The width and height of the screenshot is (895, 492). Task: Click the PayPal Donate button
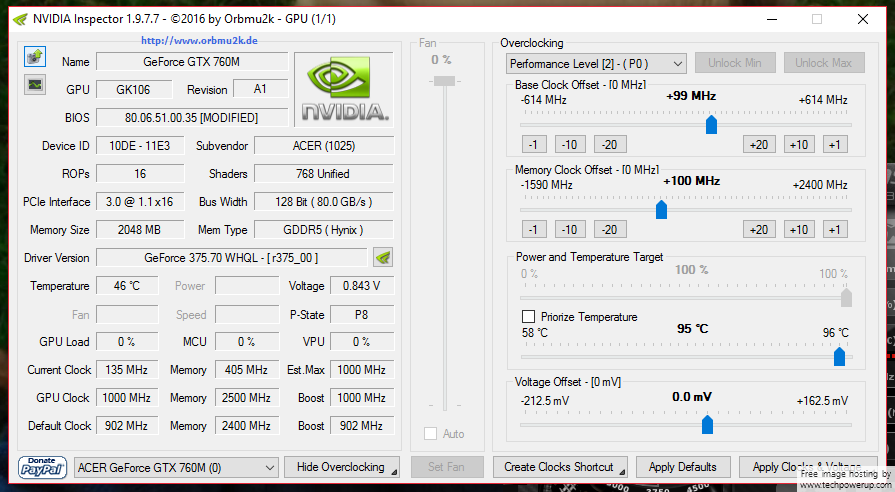point(42,467)
